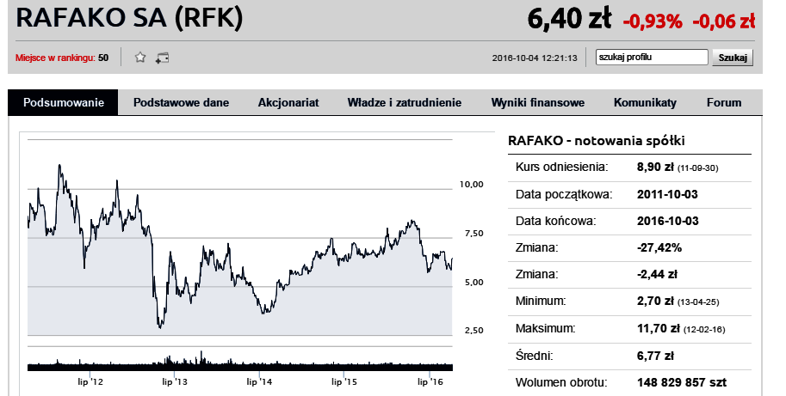Click the star favorite icon

140,58
